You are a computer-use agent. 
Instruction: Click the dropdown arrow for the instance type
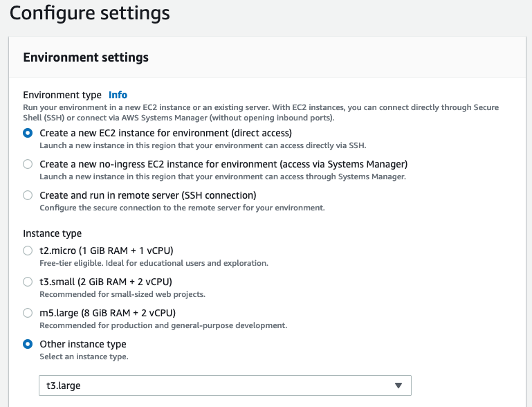point(398,386)
